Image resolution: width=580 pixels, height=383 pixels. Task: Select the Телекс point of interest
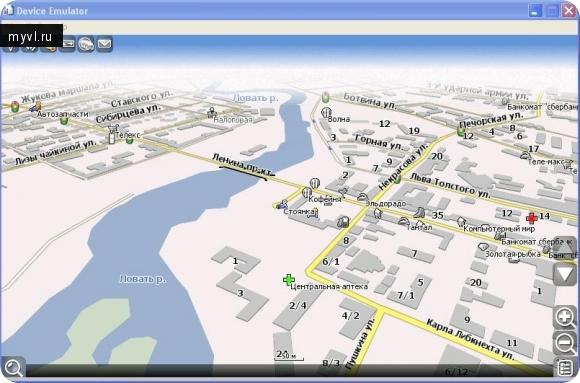click(x=112, y=135)
